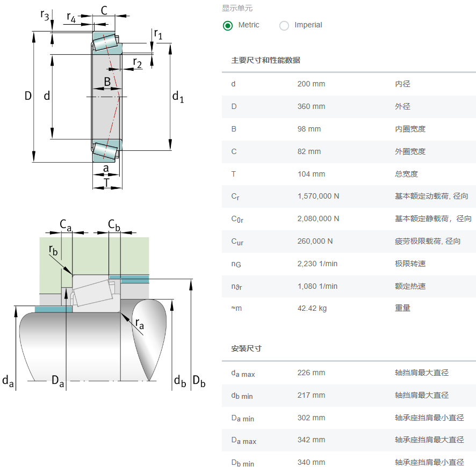Select the total width T row value 104 mm
This screenshot has width=476, height=467.
tap(311, 174)
